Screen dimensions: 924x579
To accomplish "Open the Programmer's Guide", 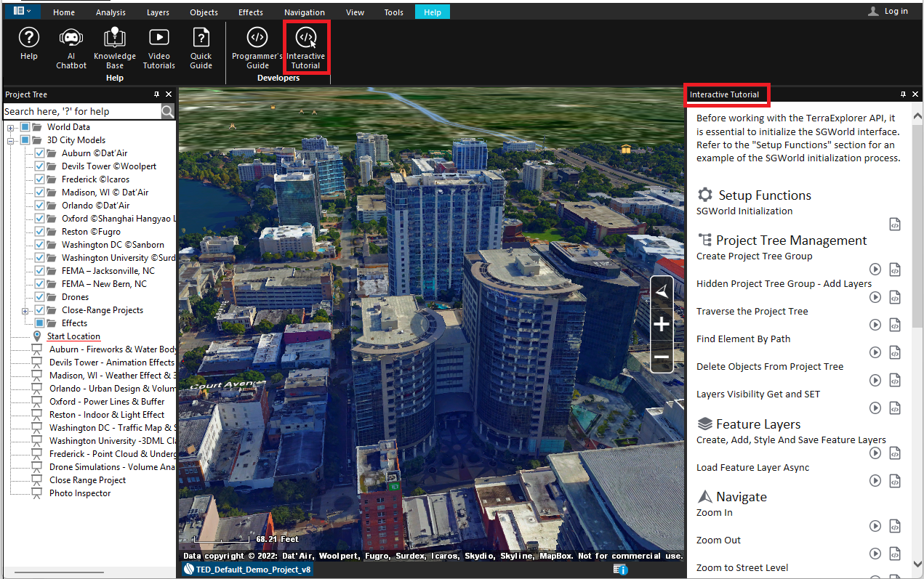I will [257, 48].
